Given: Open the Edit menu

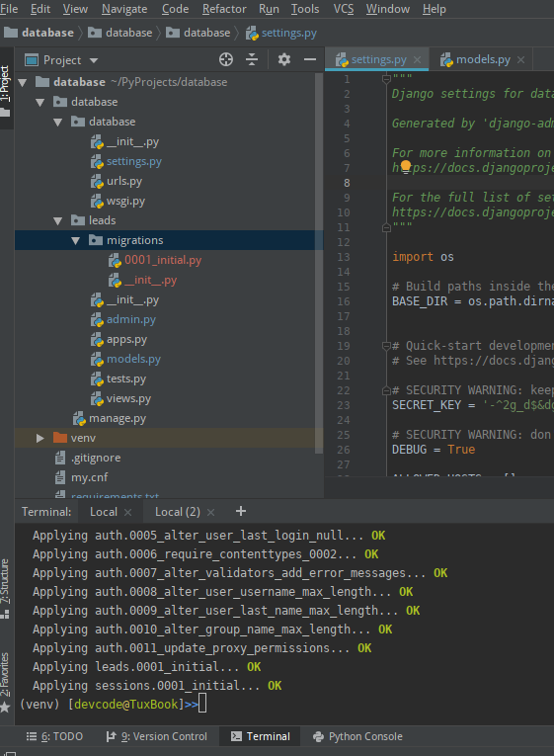Looking at the screenshot, I should (x=40, y=9).
